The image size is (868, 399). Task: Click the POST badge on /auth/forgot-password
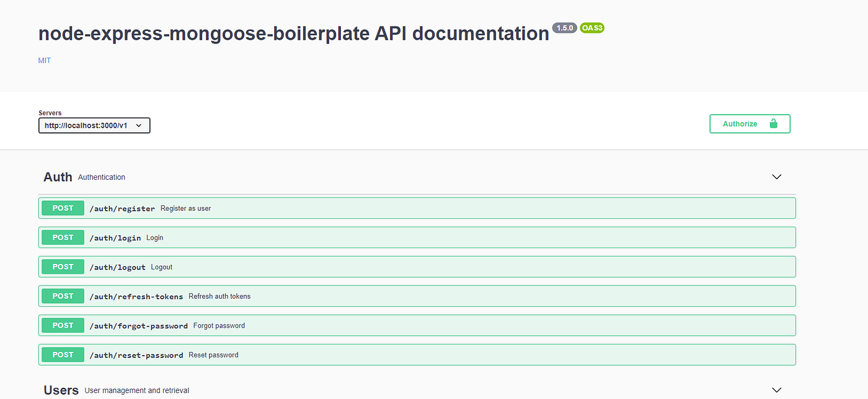[x=62, y=325]
